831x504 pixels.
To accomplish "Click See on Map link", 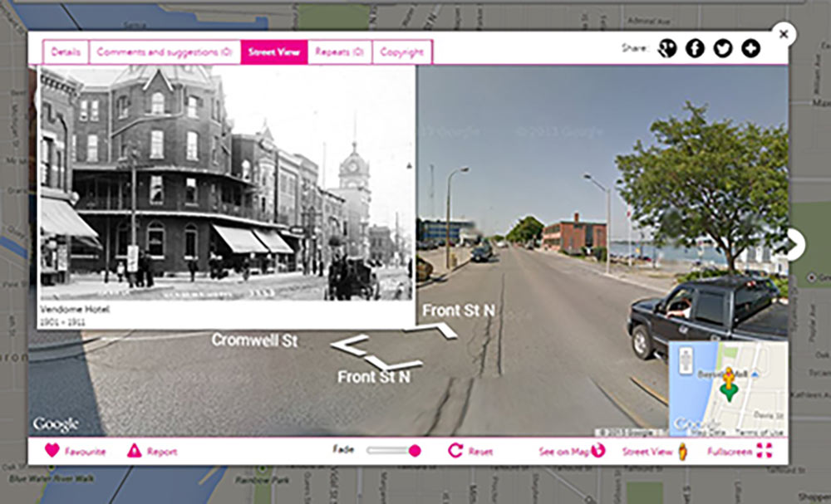I will coord(564,452).
